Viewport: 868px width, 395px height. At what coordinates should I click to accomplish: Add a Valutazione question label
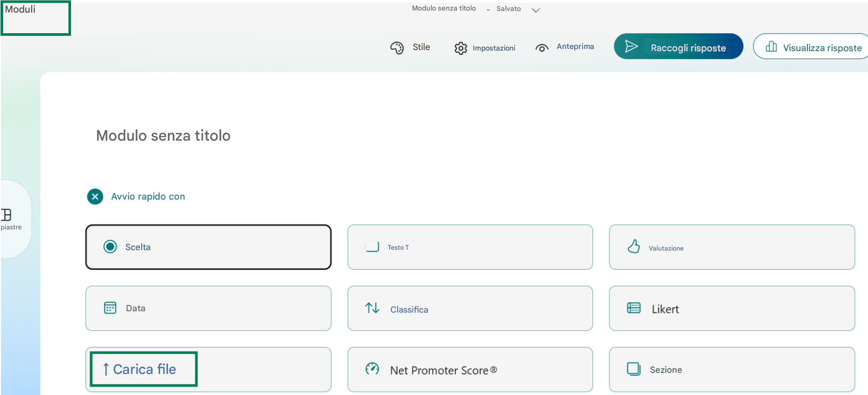pos(666,249)
